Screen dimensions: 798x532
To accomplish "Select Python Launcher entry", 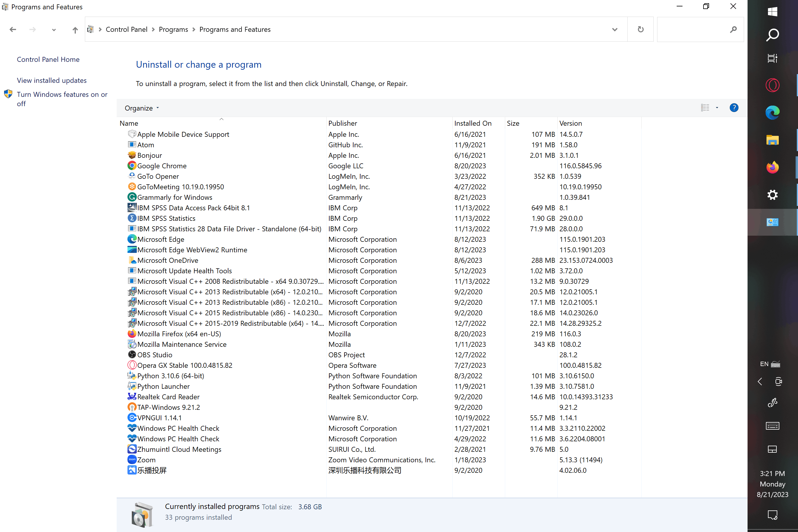I will pos(380,386).
